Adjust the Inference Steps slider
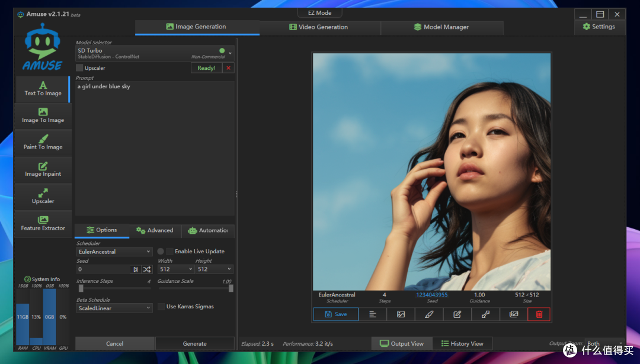The width and height of the screenshot is (640, 364). pyautogui.click(x=114, y=288)
